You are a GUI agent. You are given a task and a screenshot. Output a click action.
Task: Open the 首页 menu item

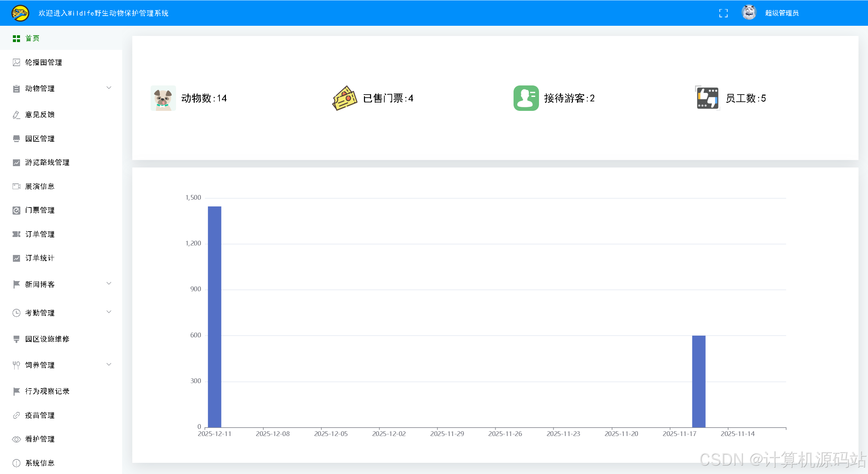(x=61, y=38)
